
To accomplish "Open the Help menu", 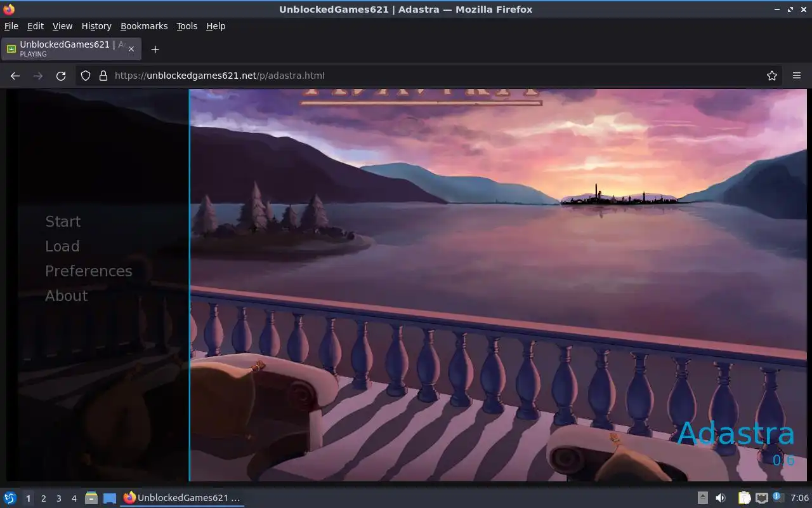I will tap(216, 26).
